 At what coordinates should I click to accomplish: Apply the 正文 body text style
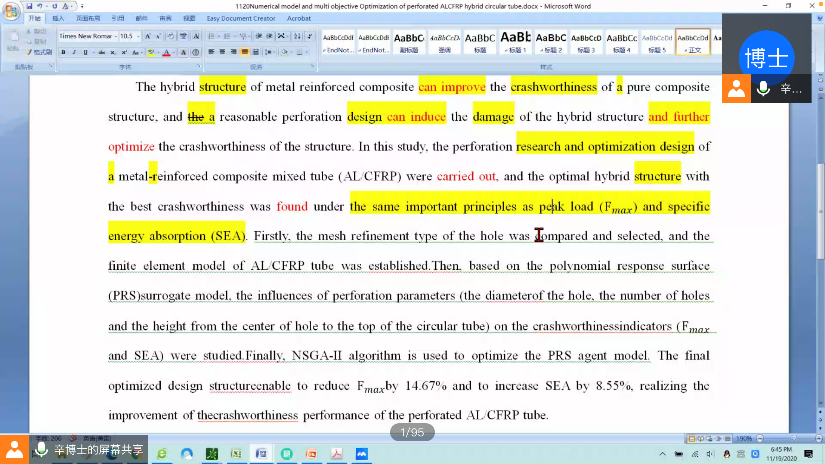(692, 42)
